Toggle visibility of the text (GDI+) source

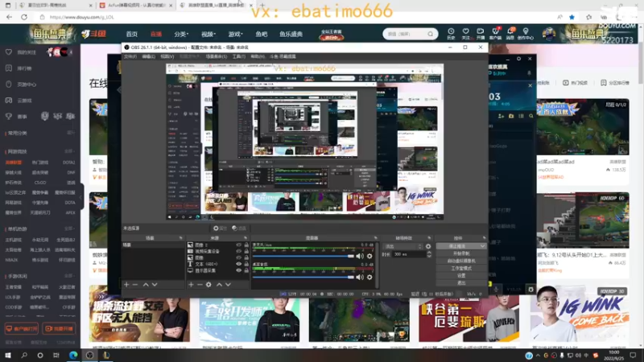point(238,264)
